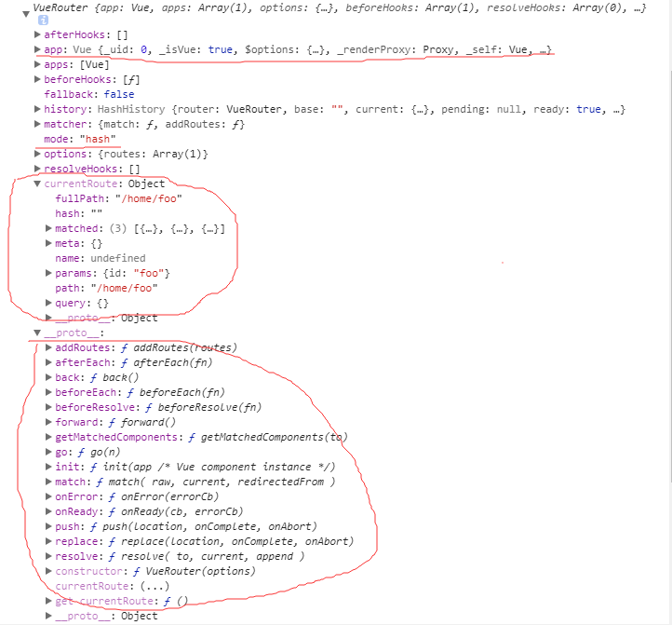Viewport: 672px width, 625px height.
Task: Expand the matched: (3) array
Action: (x=48, y=228)
